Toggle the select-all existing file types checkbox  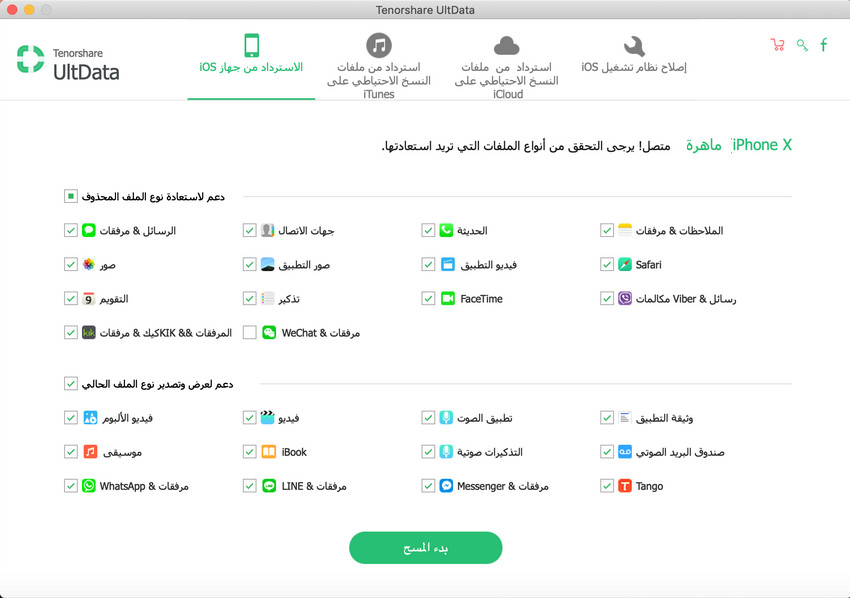71,384
